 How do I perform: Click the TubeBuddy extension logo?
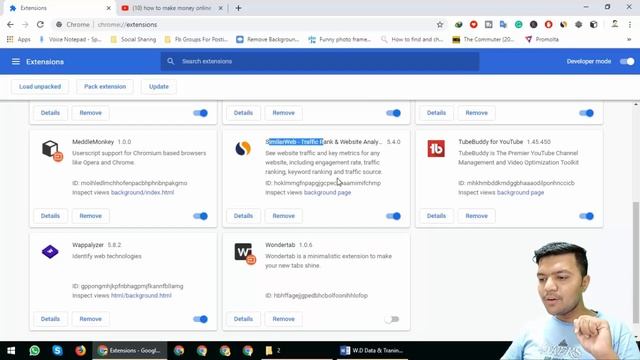click(x=436, y=149)
